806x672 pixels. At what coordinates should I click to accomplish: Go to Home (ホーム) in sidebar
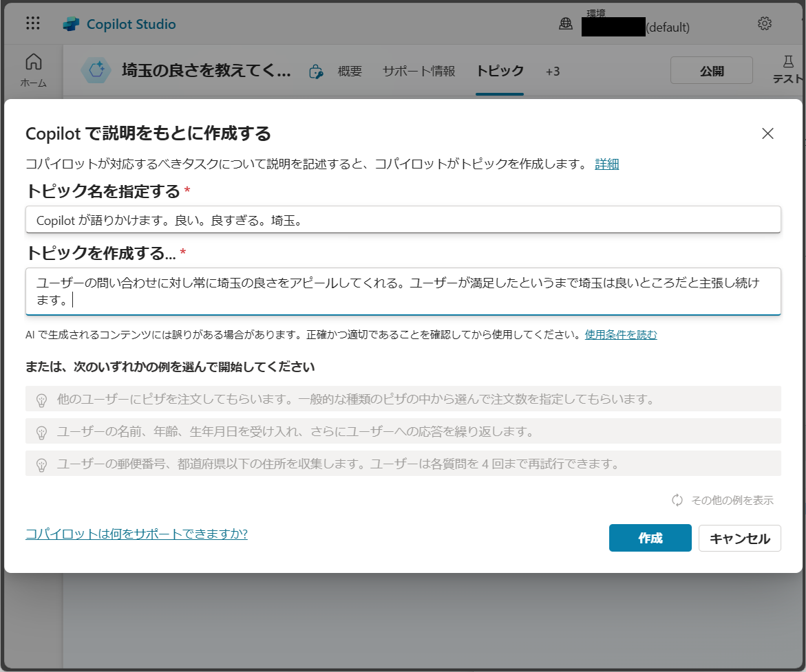tap(34, 70)
